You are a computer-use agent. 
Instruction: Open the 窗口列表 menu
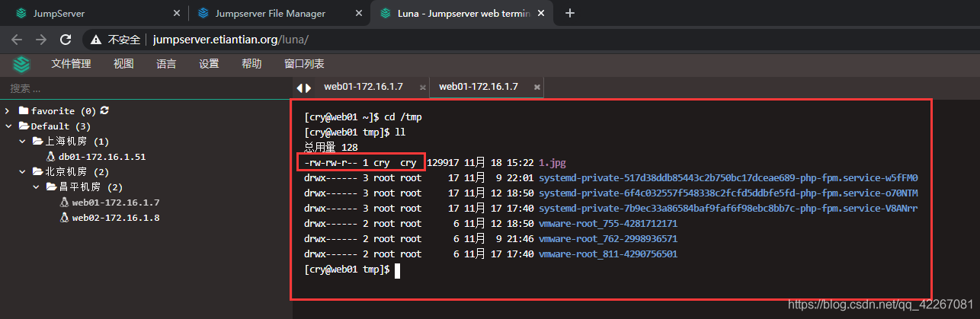pyautogui.click(x=304, y=64)
